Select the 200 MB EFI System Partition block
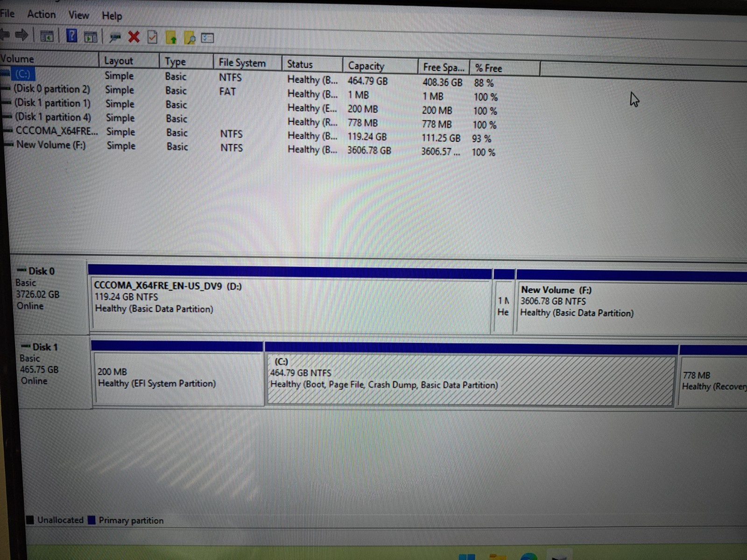This screenshot has width=747, height=560. click(x=177, y=373)
